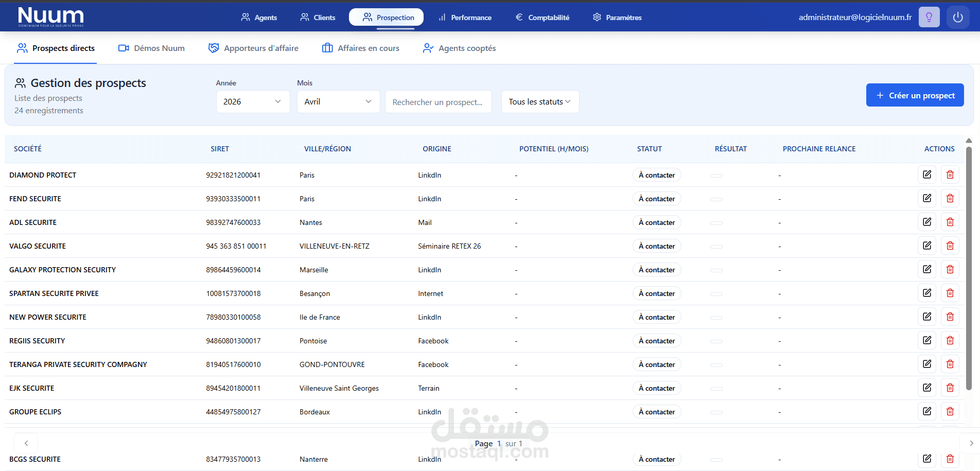Edit the GALAXY PROTECTION SECURITY prospect

tap(927, 269)
